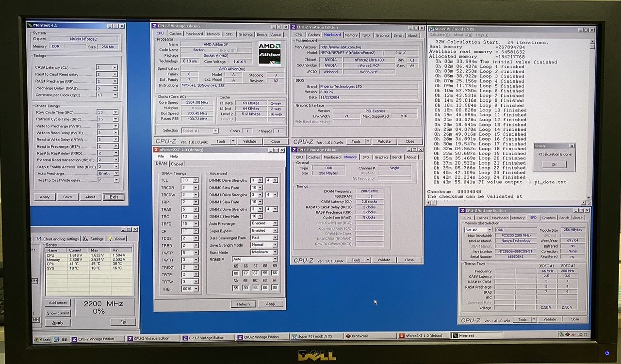Click CPU-Z icon in the SPD window title
The image size is (621, 364).
coord(462,211)
